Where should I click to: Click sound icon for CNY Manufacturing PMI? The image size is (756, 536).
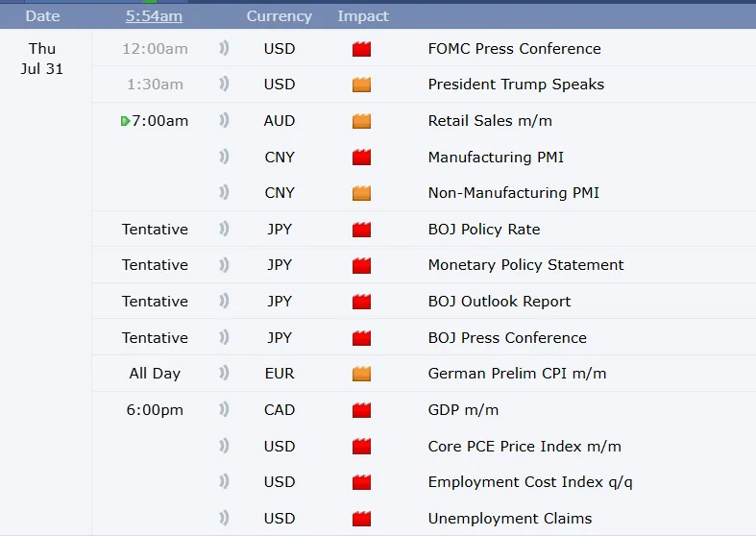(x=224, y=158)
